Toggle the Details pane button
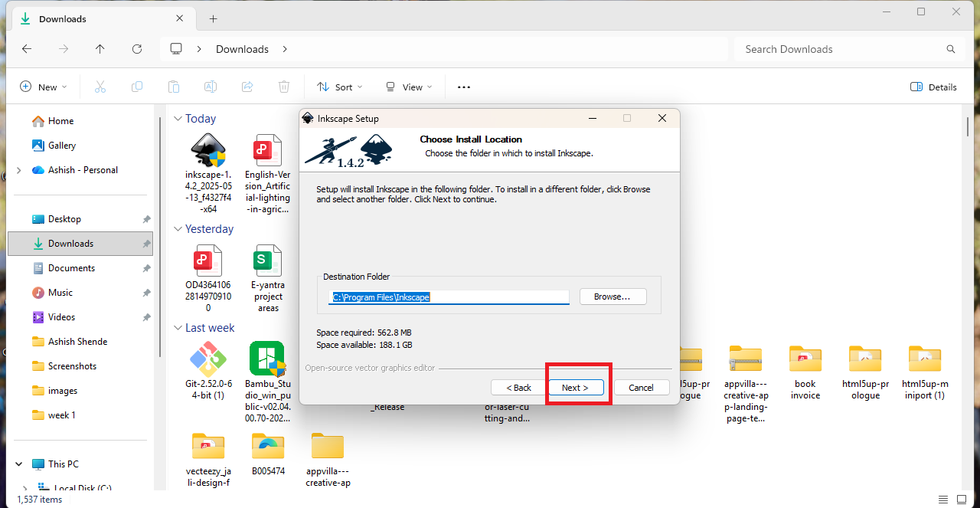980x508 pixels. click(x=933, y=87)
